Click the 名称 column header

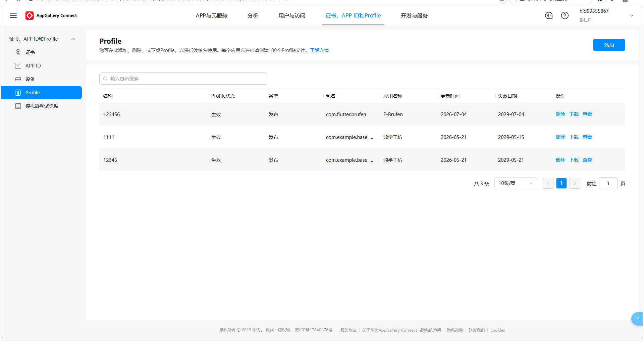[x=108, y=96]
